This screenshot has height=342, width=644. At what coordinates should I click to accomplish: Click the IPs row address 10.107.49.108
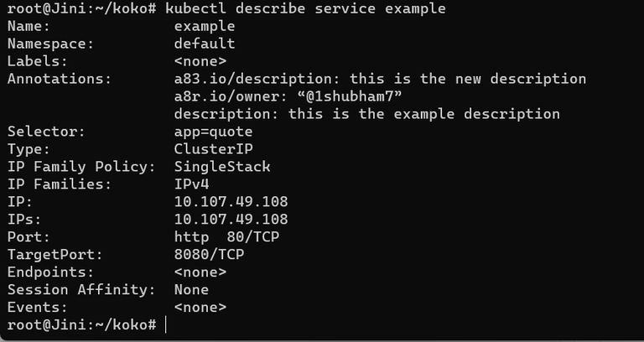pos(231,220)
